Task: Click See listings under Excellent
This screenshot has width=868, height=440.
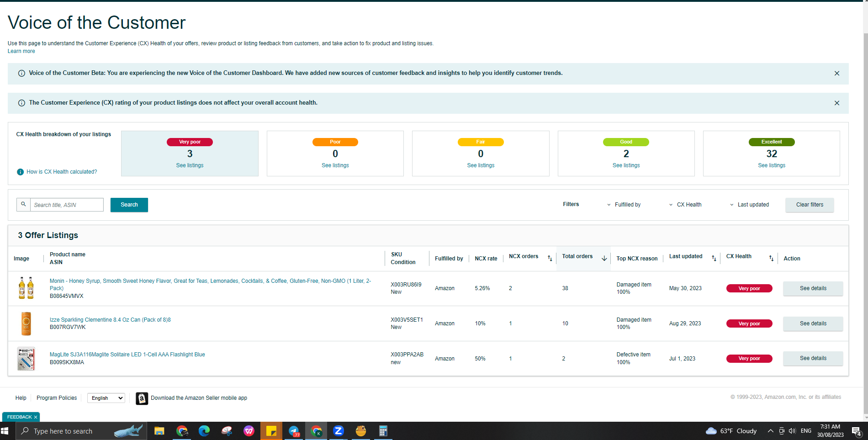Action: pos(772,165)
